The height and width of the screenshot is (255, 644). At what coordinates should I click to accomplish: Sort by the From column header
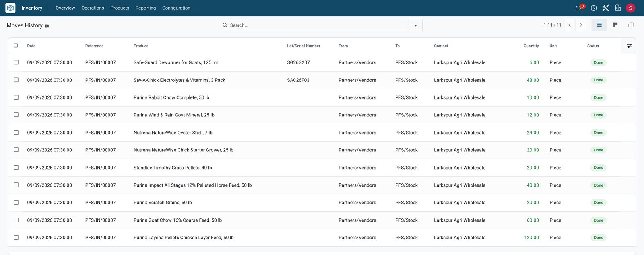click(343, 46)
